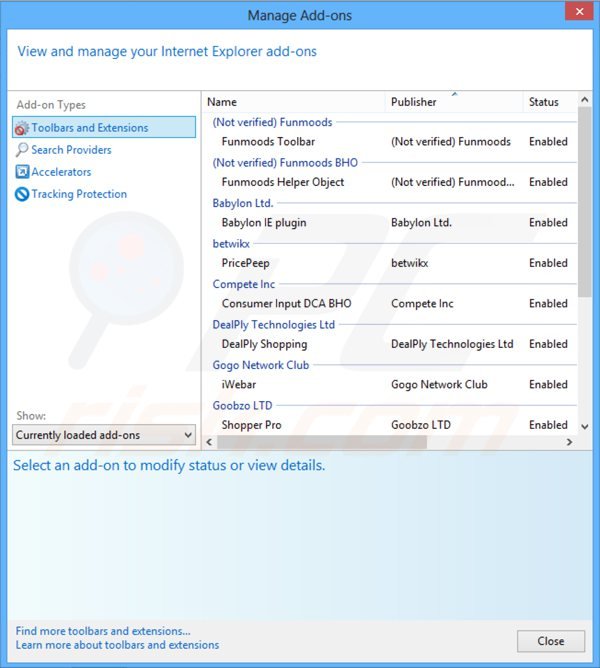Select the PricePeep add-on

(390, 263)
